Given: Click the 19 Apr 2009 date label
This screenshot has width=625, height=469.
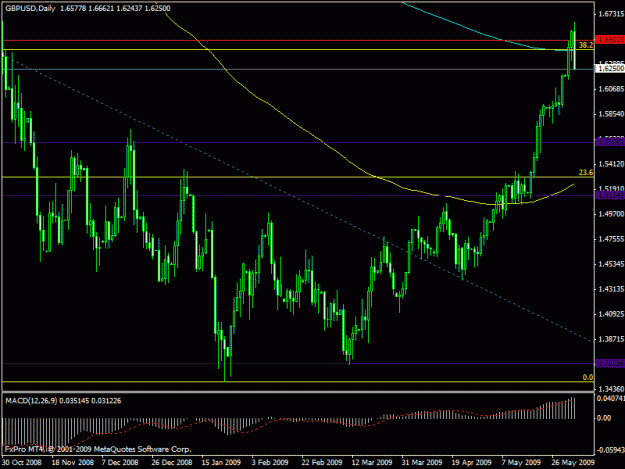Looking at the screenshot, I should pos(472,463).
